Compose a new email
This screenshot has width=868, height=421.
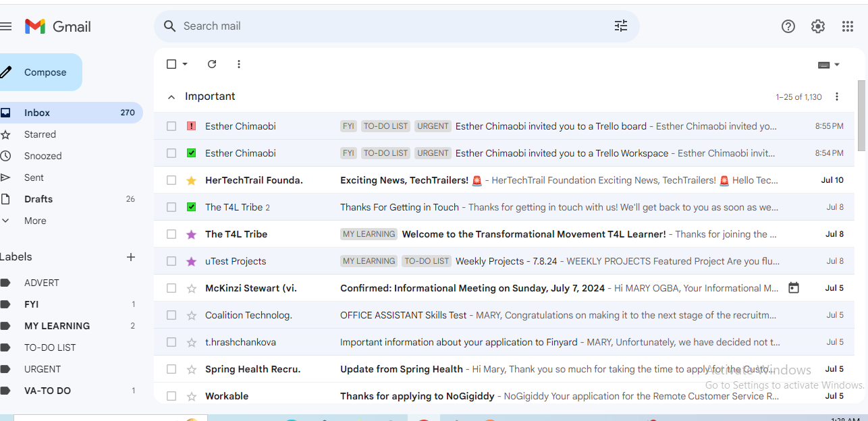40,72
